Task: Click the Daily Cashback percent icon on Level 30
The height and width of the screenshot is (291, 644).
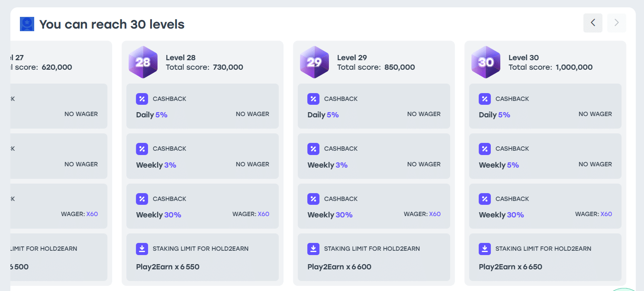Action: [485, 99]
